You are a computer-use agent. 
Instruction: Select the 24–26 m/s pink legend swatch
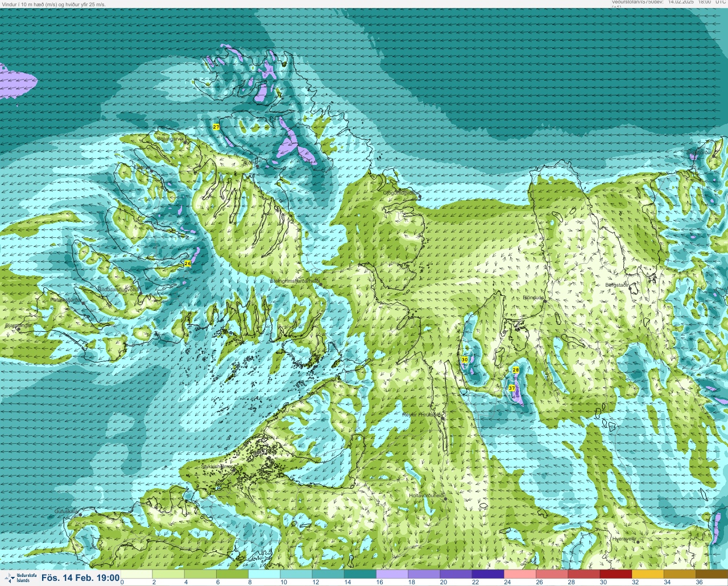pyautogui.click(x=520, y=573)
